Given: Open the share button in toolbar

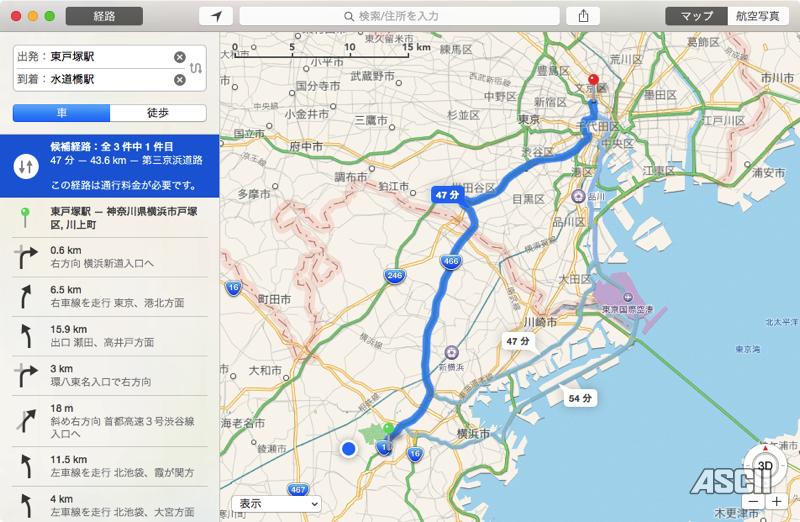Looking at the screenshot, I should click(583, 16).
